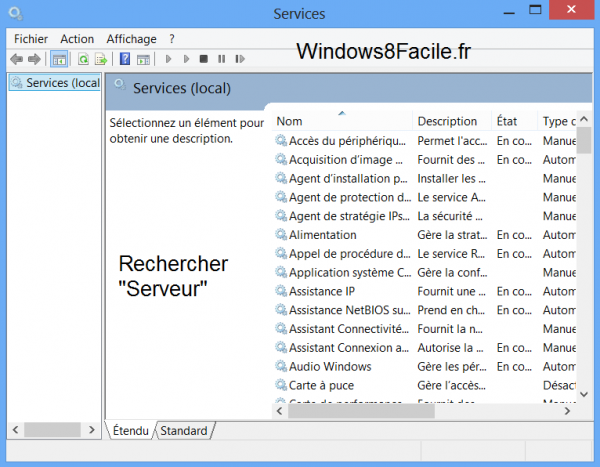The width and height of the screenshot is (600, 467).
Task: Sort by the État column header
Action: 514,121
